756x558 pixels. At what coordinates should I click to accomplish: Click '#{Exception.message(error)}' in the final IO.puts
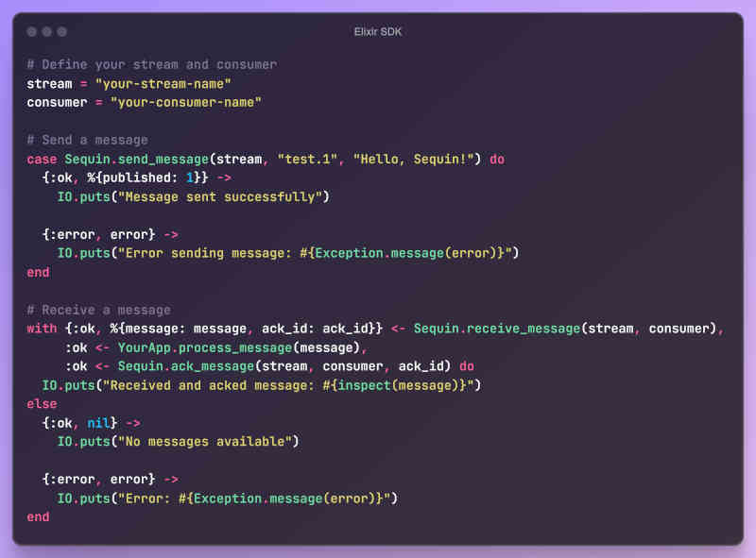click(281, 499)
